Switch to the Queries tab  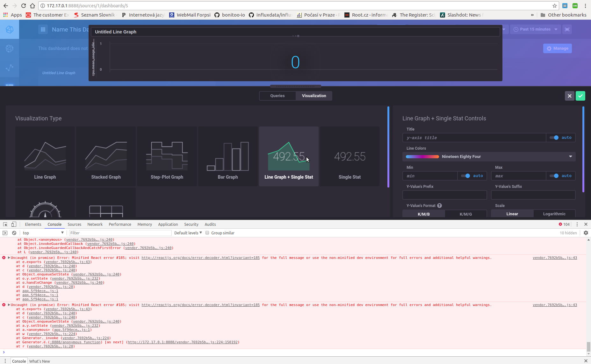tap(277, 96)
